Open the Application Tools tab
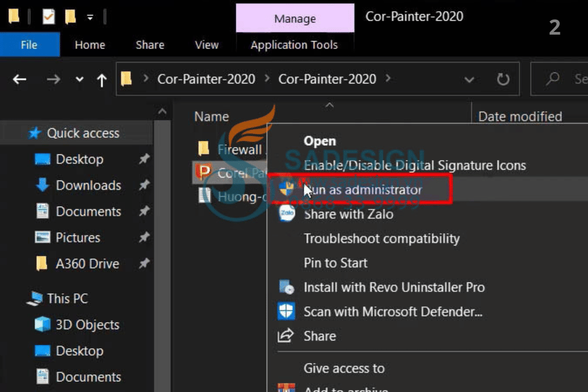 [294, 45]
